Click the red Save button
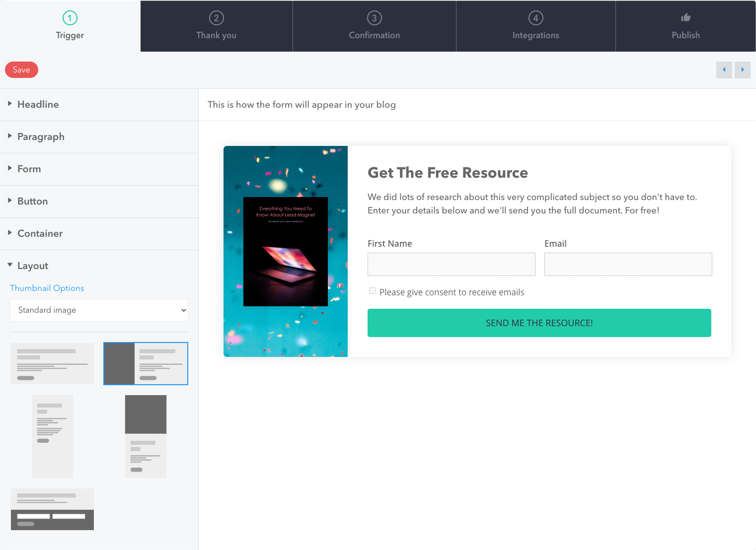This screenshot has height=550, width=756. pos(21,70)
